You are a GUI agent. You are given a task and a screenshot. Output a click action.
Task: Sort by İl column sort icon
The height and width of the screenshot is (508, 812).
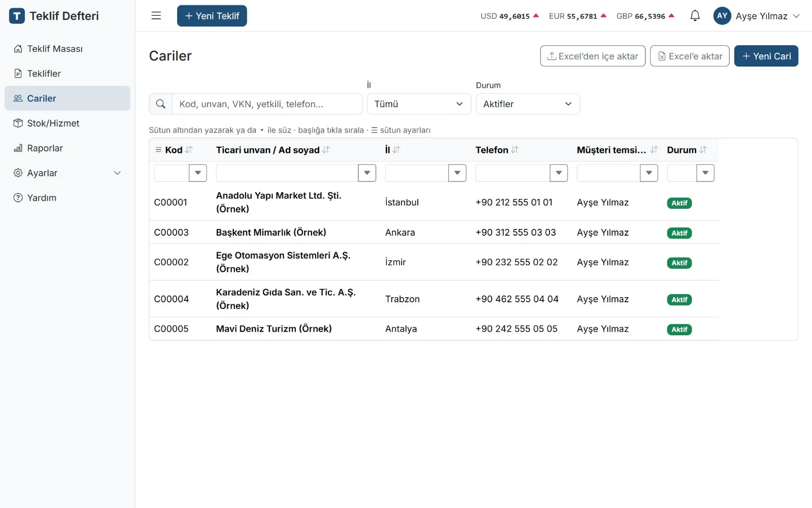pos(396,150)
